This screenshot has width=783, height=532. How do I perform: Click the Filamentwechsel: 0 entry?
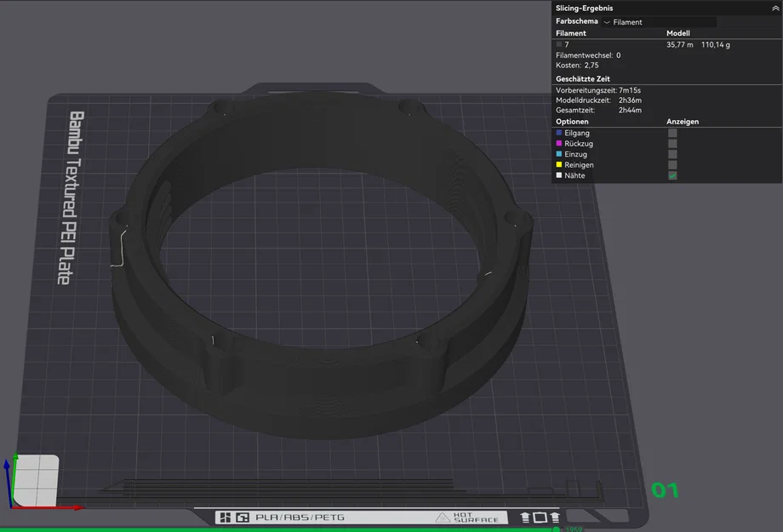click(588, 55)
